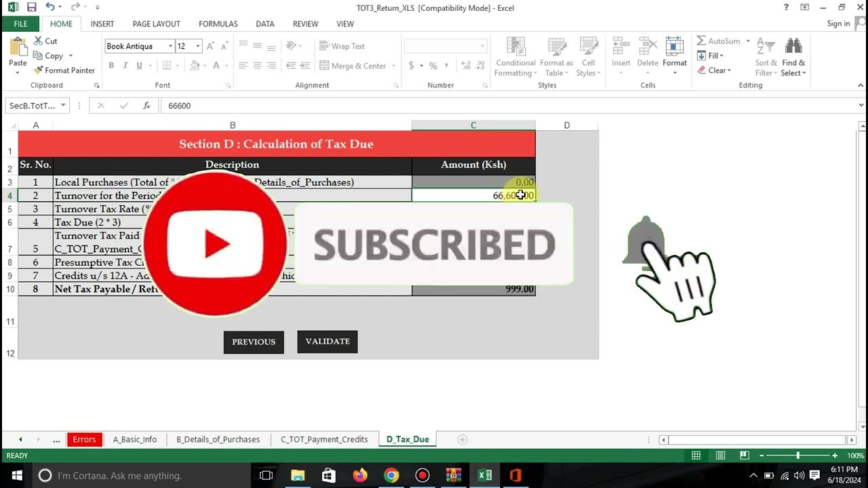The height and width of the screenshot is (488, 868).
Task: Undo the last action in Quick Access
Action: coord(50,7)
